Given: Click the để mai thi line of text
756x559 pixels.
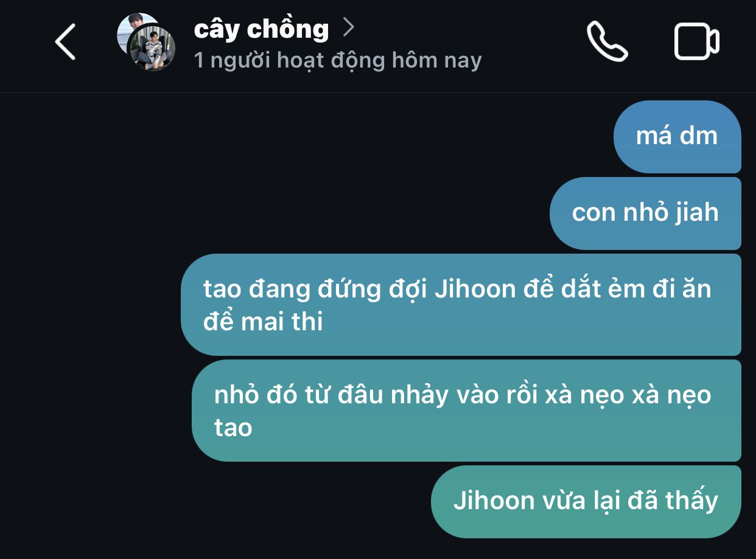Looking at the screenshot, I should pos(263,321).
